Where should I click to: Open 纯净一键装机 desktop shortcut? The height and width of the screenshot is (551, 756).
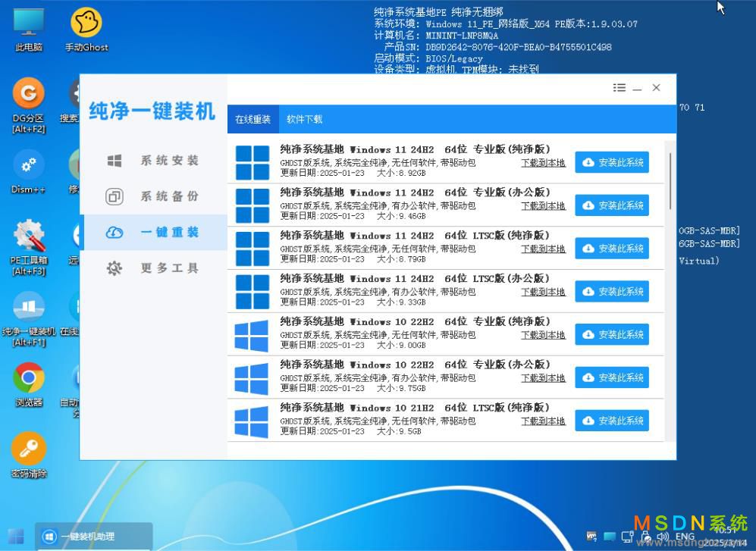[x=29, y=318]
